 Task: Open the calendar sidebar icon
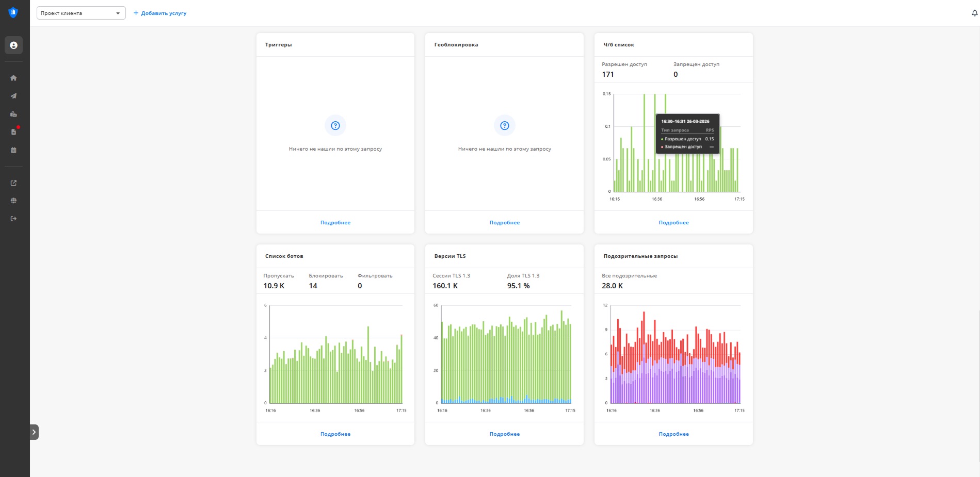pos(14,150)
